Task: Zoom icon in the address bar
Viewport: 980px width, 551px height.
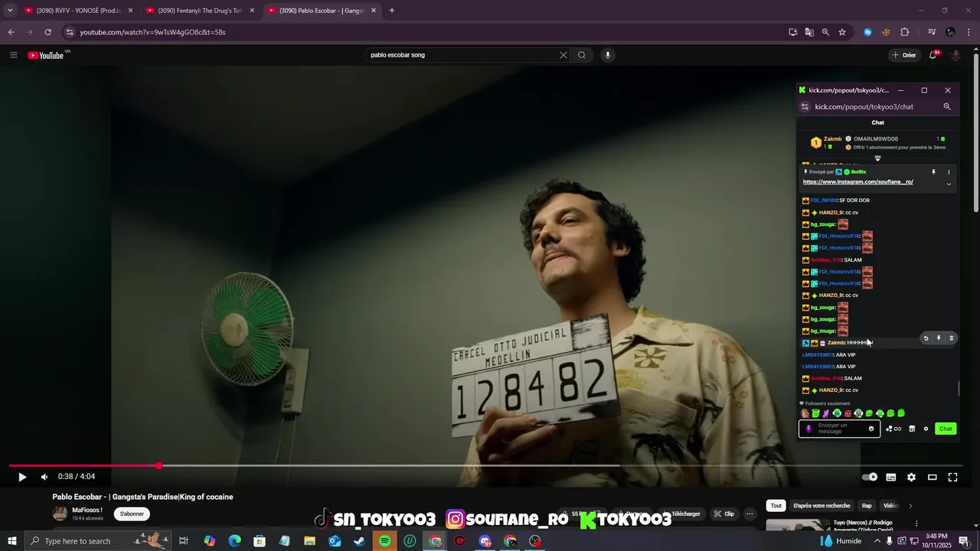Action: pyautogui.click(x=825, y=32)
